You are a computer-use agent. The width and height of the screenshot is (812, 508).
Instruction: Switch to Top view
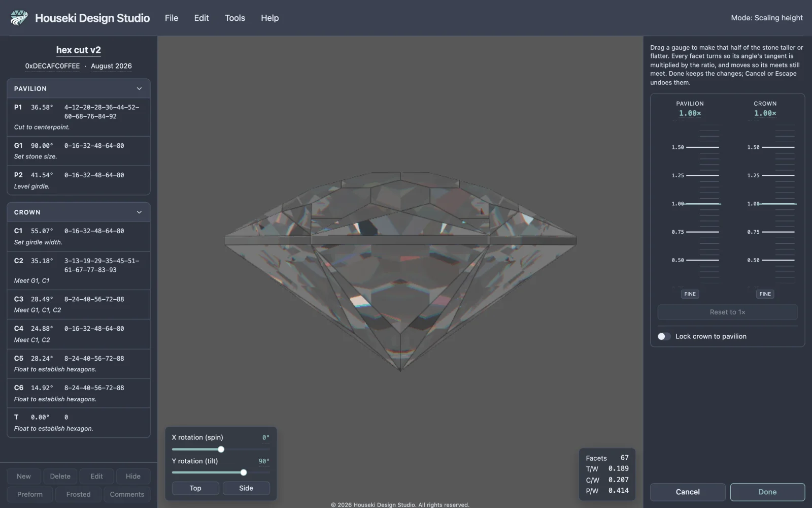[195, 488]
